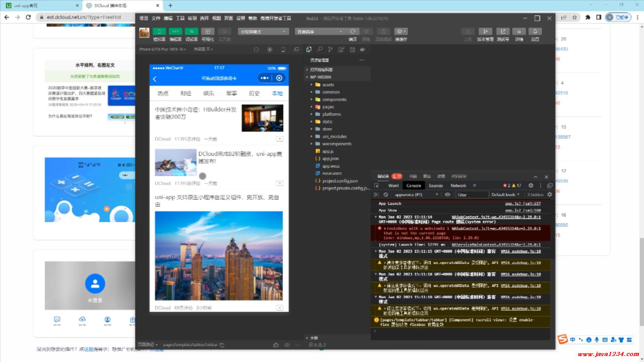The height and width of the screenshot is (362, 644).
Task: Open the project.config.json file
Action: pyautogui.click(x=340, y=181)
